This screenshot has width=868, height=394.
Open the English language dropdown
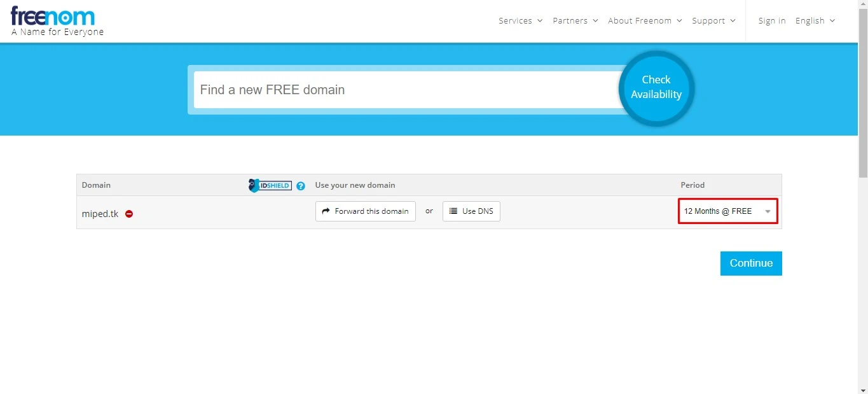click(815, 20)
